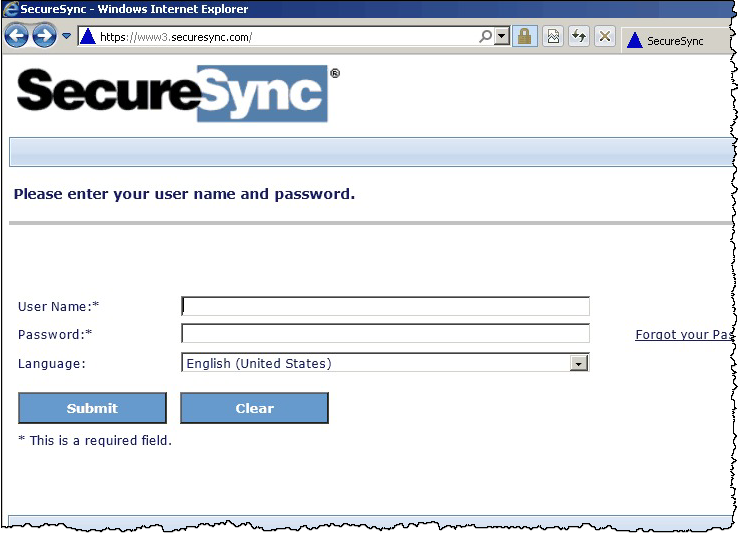Click the browser Forward arrow button
The image size is (740, 535).
(44, 36)
